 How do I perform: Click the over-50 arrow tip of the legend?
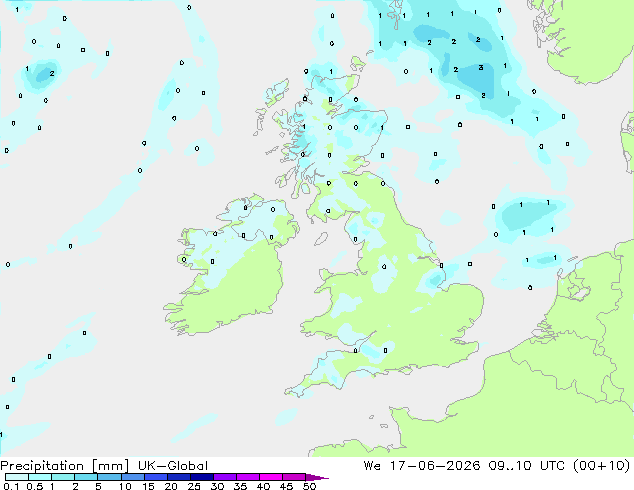(317, 477)
